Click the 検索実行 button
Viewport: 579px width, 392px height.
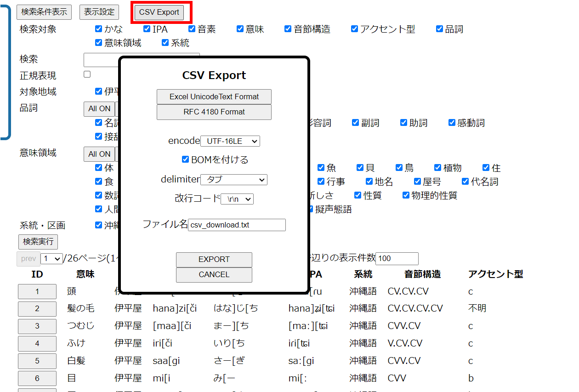point(38,241)
